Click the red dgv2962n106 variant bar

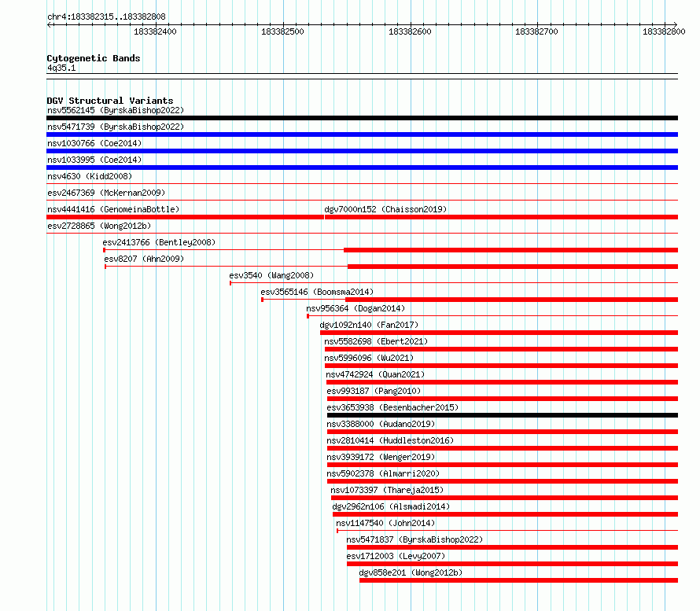point(506,514)
